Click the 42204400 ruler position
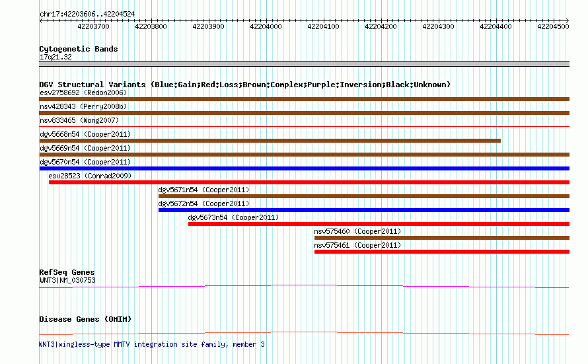Image resolution: width=588 pixels, height=364 pixels. click(x=496, y=26)
